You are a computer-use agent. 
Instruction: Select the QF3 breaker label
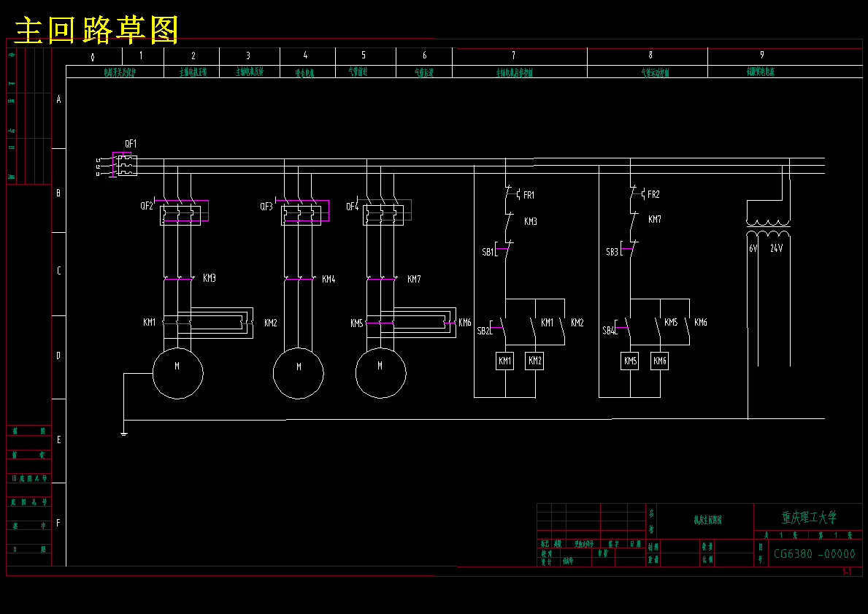pos(266,207)
